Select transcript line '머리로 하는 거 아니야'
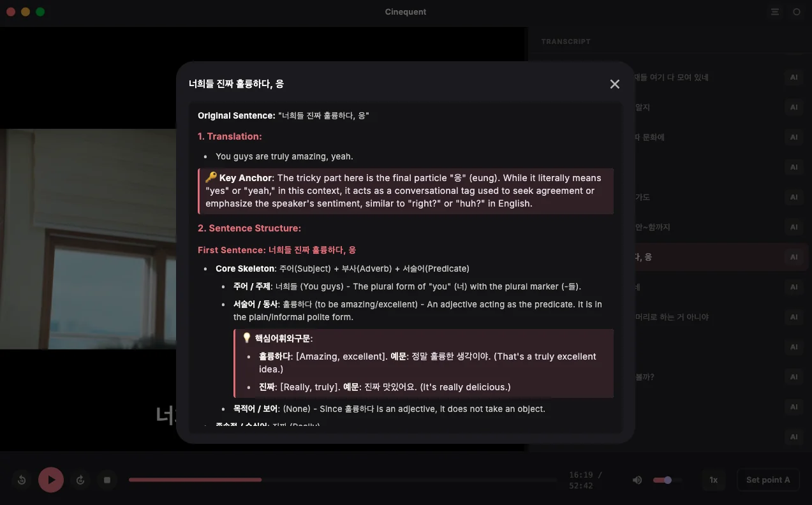 click(672, 317)
